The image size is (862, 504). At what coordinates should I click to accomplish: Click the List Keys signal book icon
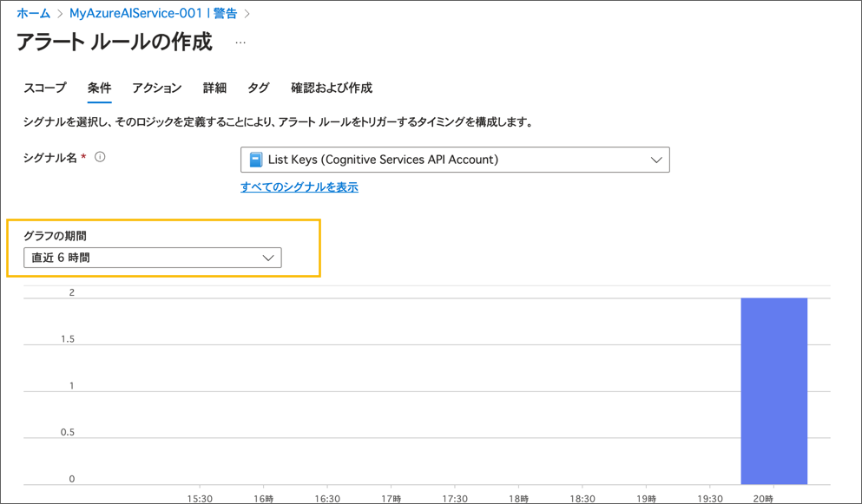[x=255, y=160]
